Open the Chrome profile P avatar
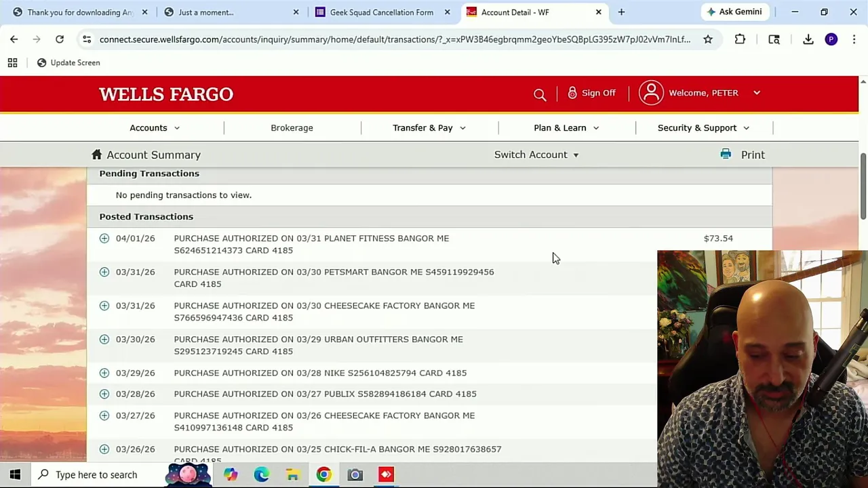 pyautogui.click(x=831, y=39)
